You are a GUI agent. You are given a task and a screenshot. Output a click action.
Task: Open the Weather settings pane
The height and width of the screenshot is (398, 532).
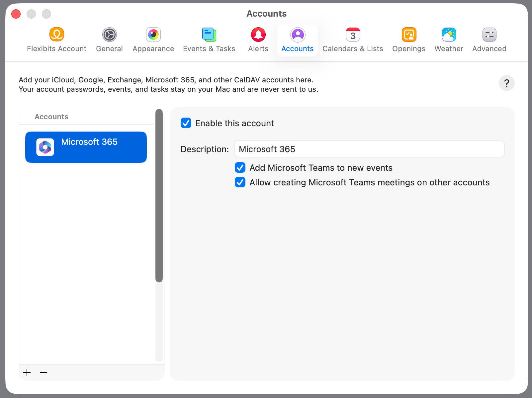(x=449, y=39)
